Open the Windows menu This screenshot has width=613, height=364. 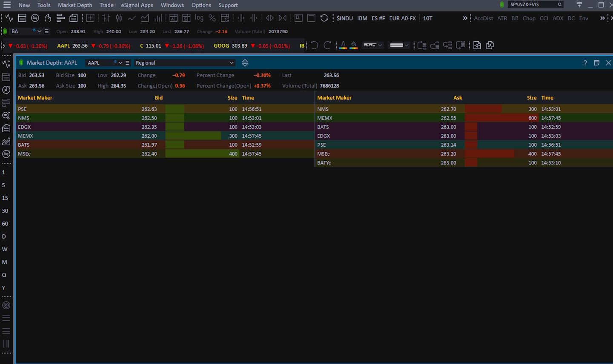pyautogui.click(x=172, y=5)
